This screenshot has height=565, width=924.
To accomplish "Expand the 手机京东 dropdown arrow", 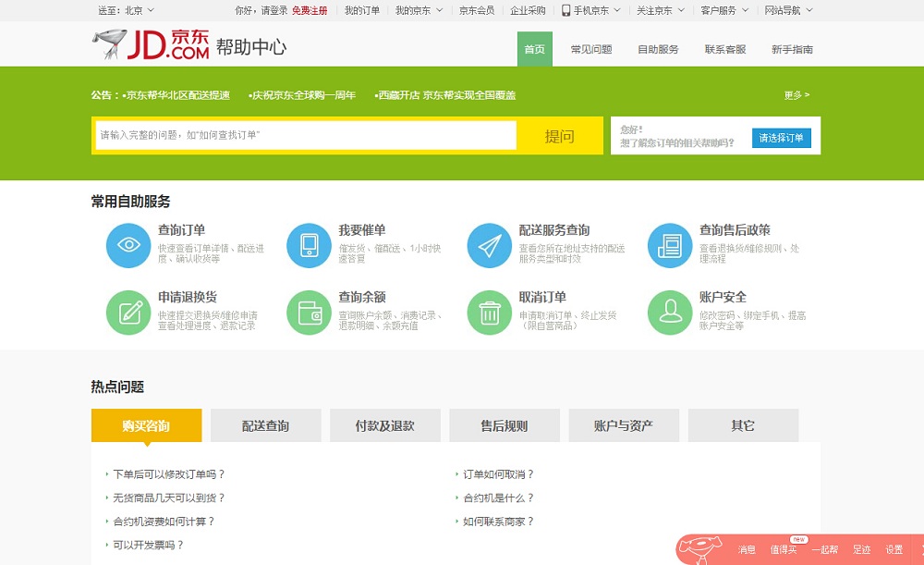I will pos(617,10).
